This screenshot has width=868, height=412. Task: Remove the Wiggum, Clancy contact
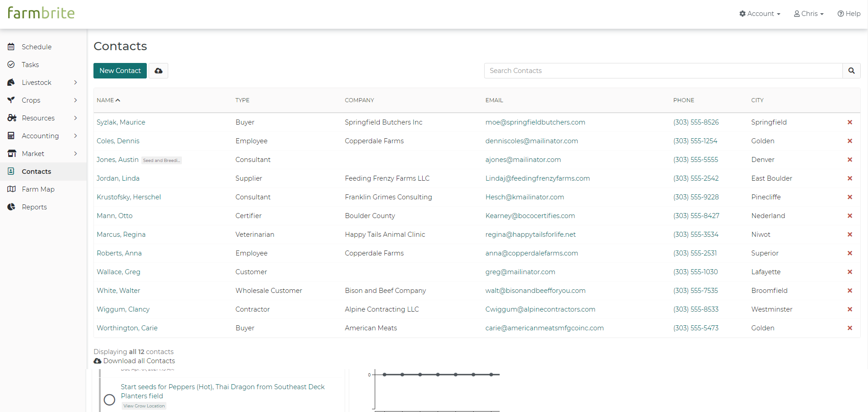pyautogui.click(x=850, y=309)
